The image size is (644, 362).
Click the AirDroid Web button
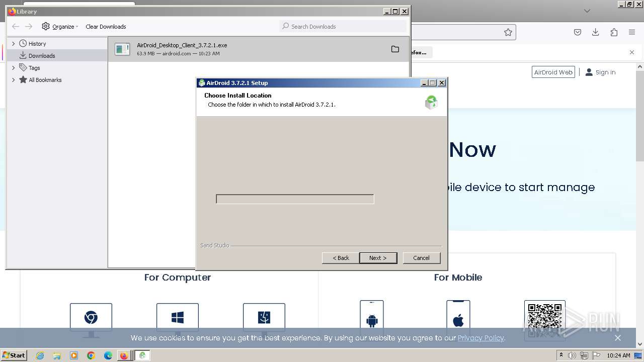[x=553, y=72]
